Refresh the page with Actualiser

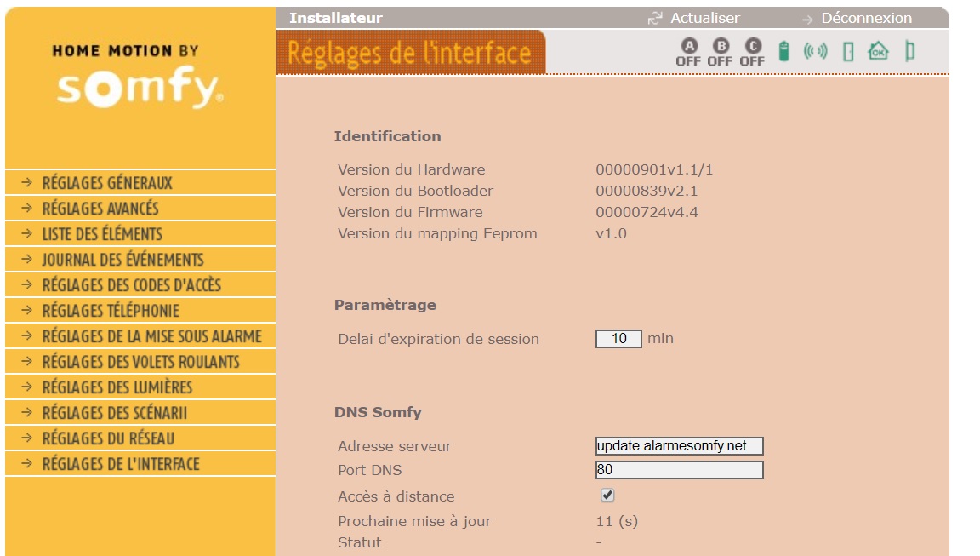pos(705,18)
